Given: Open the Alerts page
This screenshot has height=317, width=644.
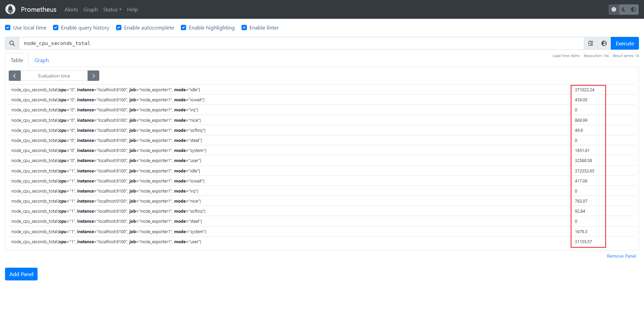Looking at the screenshot, I should click(x=71, y=9).
